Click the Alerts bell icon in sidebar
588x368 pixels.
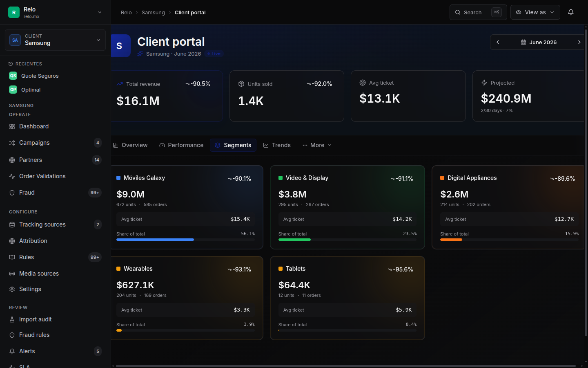tap(12, 351)
